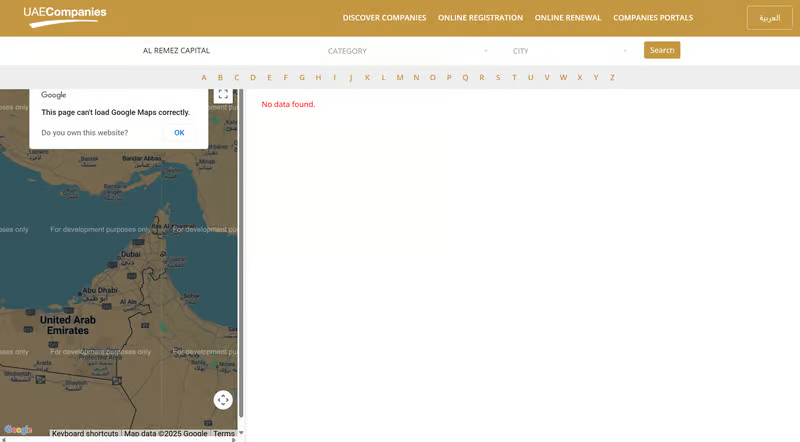Open the Online Renewal page
The image size is (800, 442).
point(568,18)
